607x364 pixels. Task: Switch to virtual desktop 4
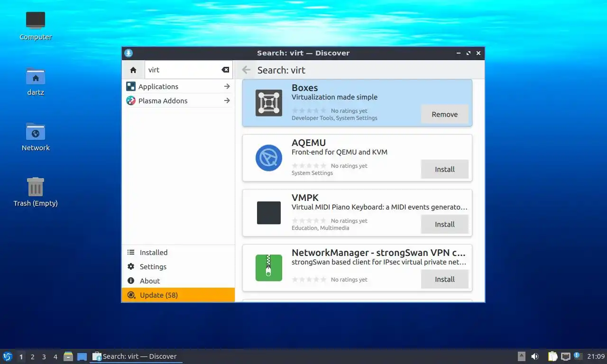point(55,357)
